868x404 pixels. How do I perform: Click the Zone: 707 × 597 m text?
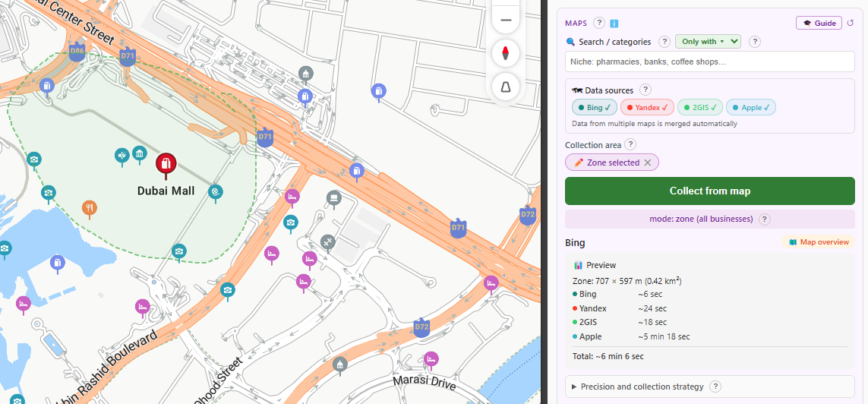click(x=627, y=281)
